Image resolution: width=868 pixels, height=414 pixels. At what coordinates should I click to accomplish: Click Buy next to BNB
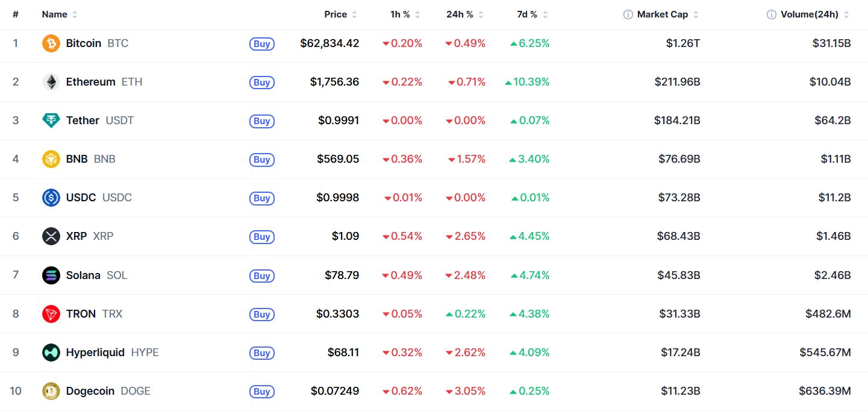(x=262, y=160)
